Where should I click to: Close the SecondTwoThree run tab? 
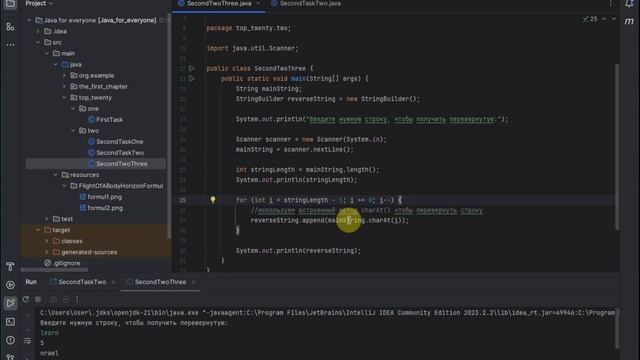click(x=193, y=282)
